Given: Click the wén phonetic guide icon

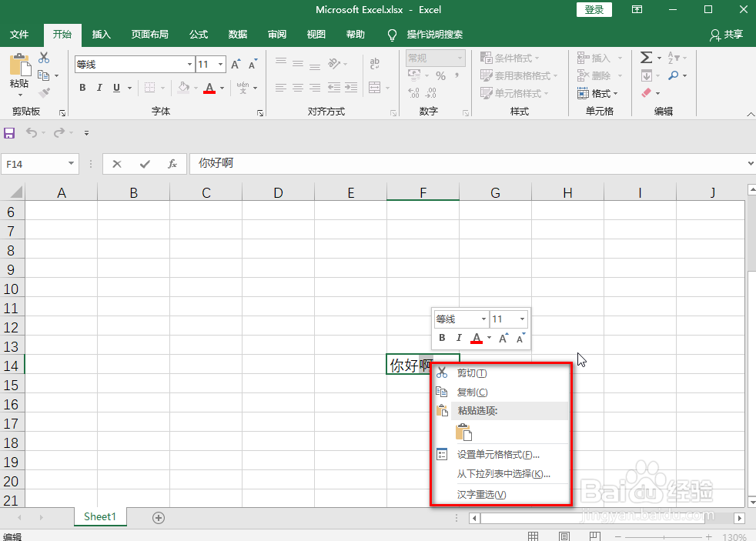Looking at the screenshot, I should click(243, 87).
